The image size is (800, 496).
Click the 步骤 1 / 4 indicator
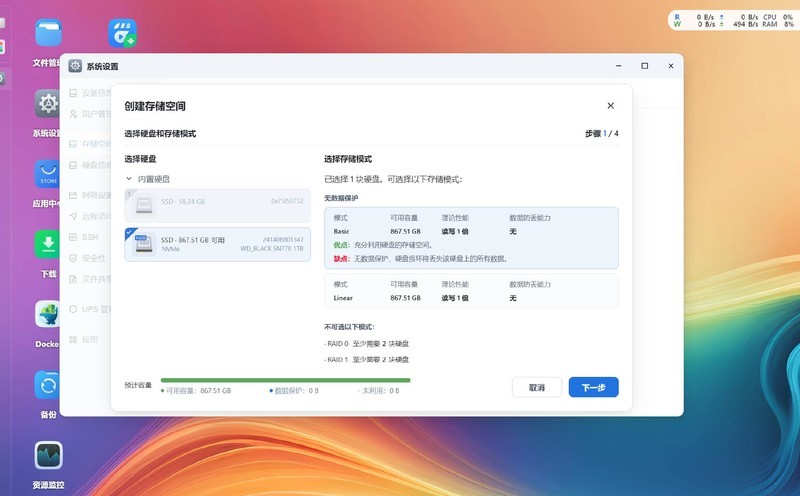click(x=602, y=134)
